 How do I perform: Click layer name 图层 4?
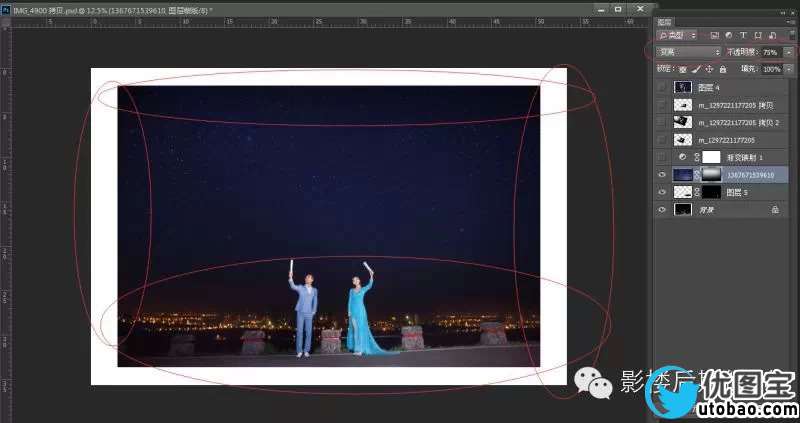click(x=709, y=88)
